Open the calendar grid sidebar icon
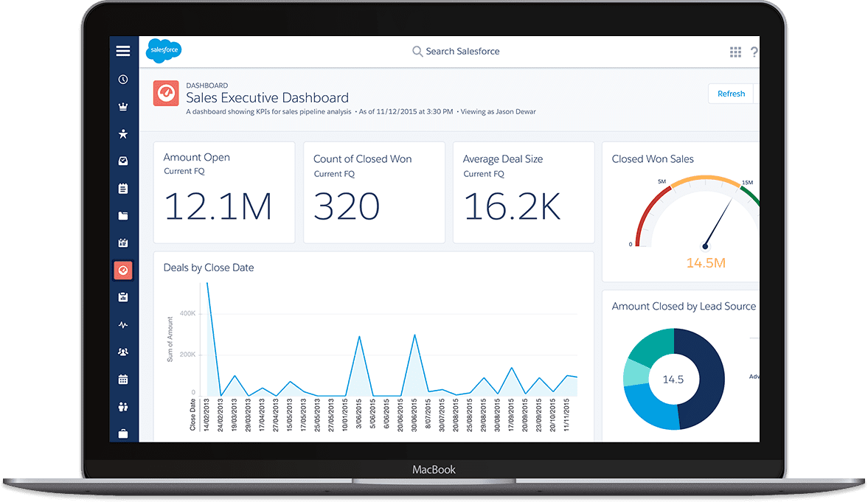 tap(123, 379)
